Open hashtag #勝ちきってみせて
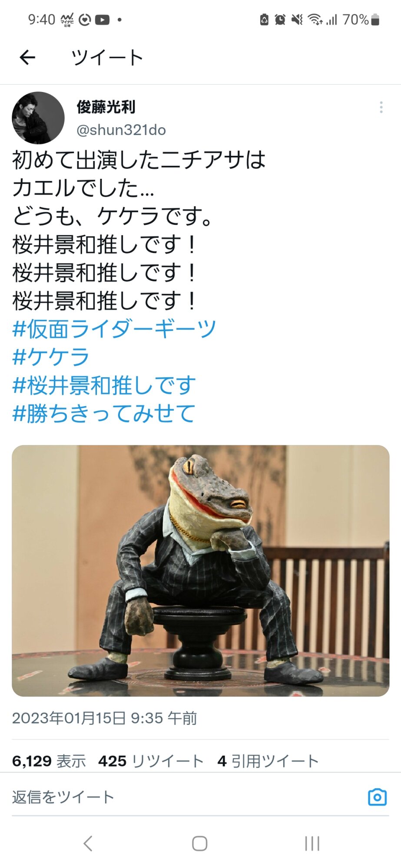Image resolution: width=401 pixels, height=868 pixels. click(x=104, y=413)
